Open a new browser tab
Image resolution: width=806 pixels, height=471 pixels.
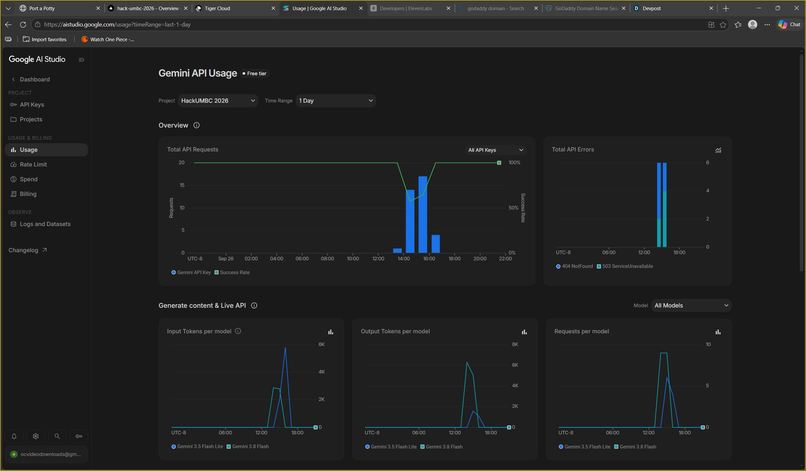point(726,8)
